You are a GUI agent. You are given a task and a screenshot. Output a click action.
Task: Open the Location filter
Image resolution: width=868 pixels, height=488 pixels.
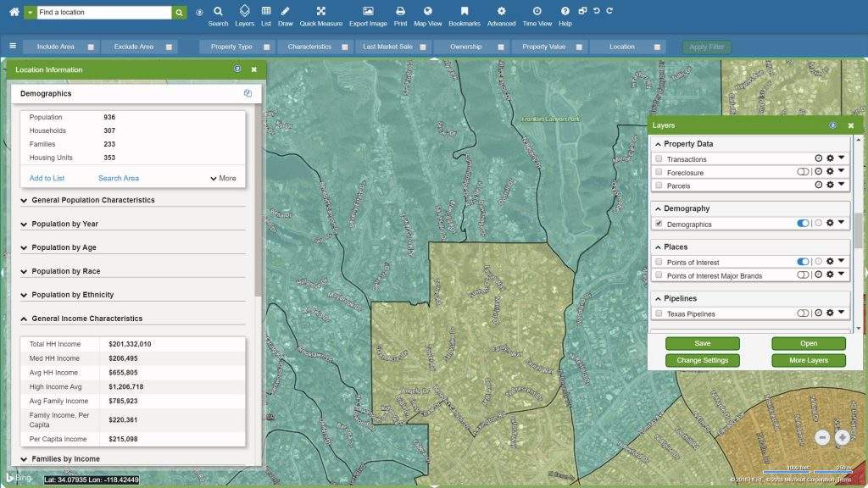626,47
